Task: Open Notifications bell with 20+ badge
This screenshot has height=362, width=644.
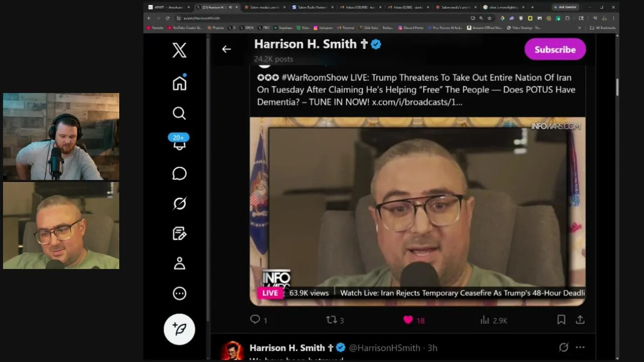Action: click(x=179, y=142)
